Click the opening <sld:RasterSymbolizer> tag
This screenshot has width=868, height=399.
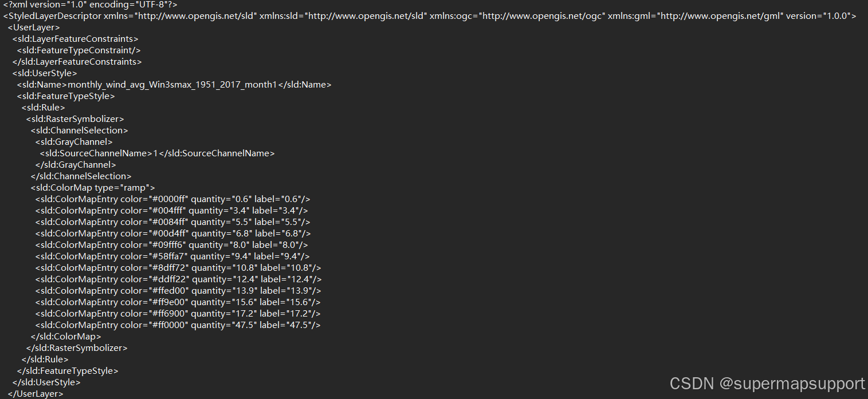coord(74,119)
